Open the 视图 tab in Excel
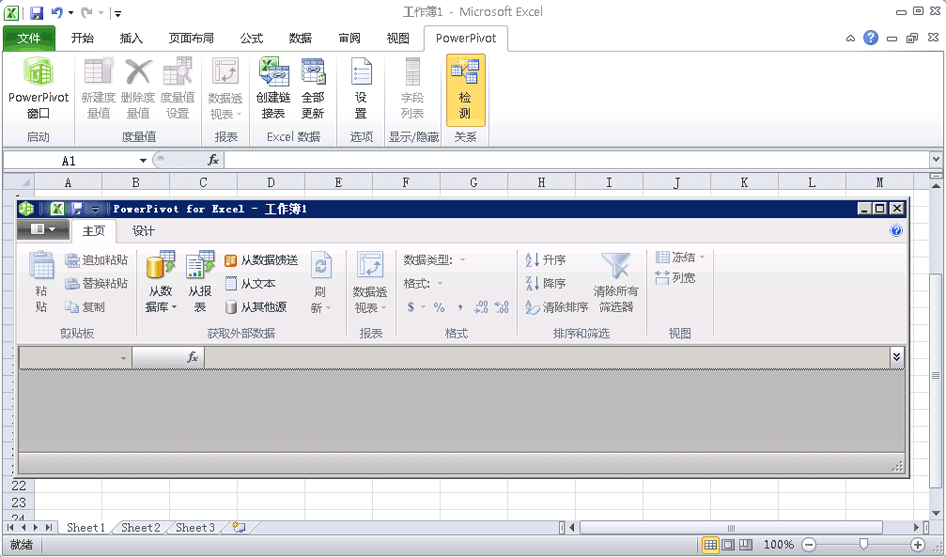This screenshot has height=557, width=946. tap(398, 38)
